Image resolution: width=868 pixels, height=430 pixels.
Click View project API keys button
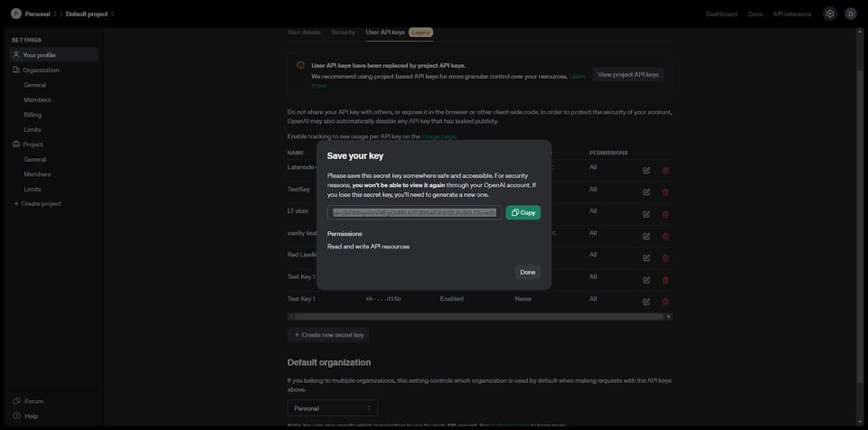[x=627, y=74]
